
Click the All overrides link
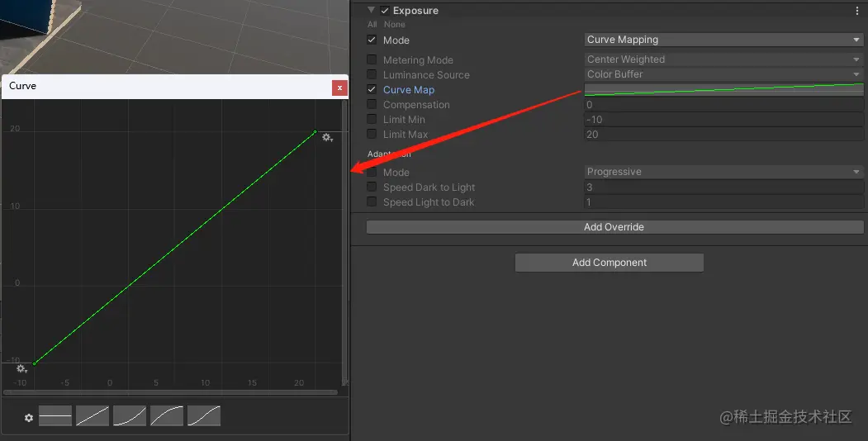tap(372, 24)
